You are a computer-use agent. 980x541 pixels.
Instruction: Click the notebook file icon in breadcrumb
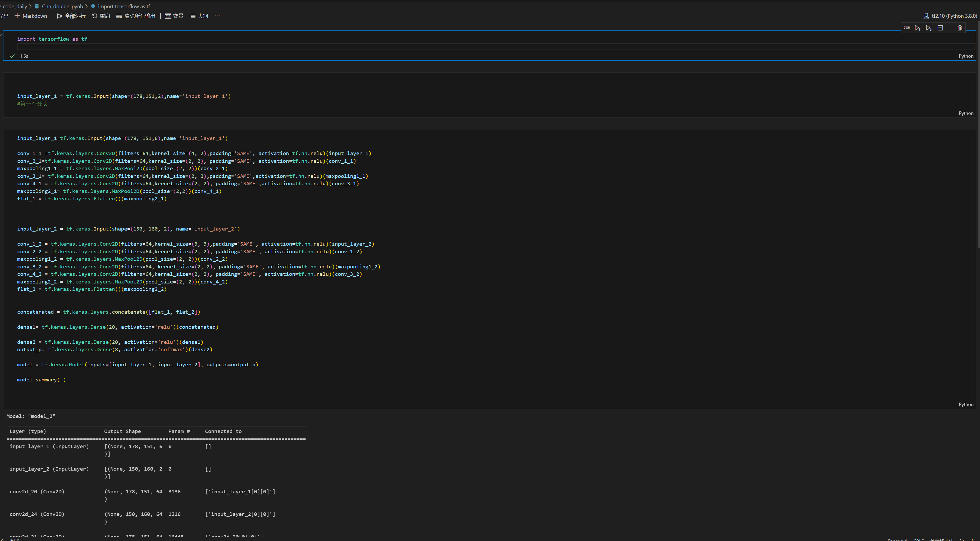(37, 6)
